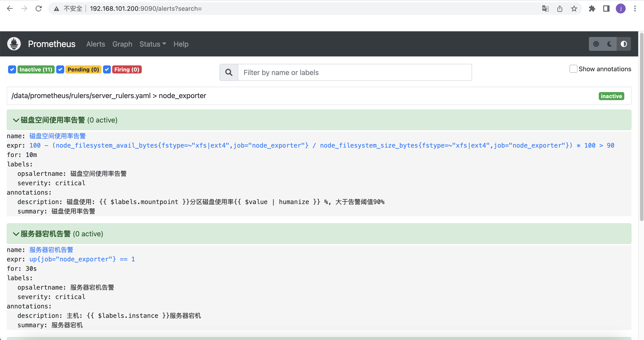The width and height of the screenshot is (644, 340).
Task: Click the browser back arrow
Action: coord(10,9)
